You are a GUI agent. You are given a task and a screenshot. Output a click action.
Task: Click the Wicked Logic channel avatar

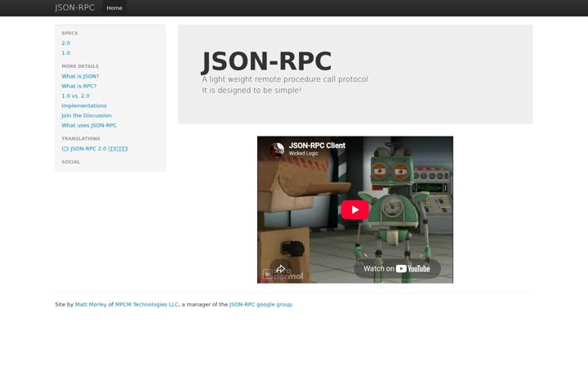coord(277,150)
